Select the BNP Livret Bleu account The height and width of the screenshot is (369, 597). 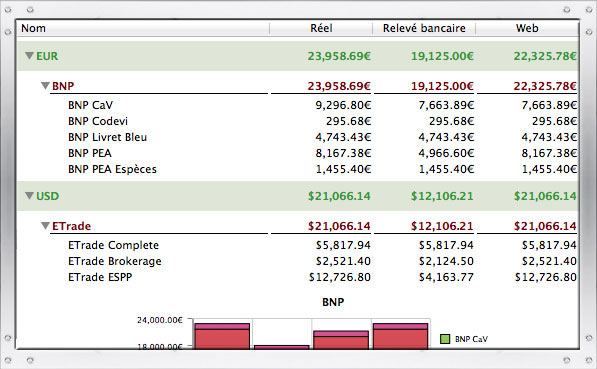[x=297, y=137]
